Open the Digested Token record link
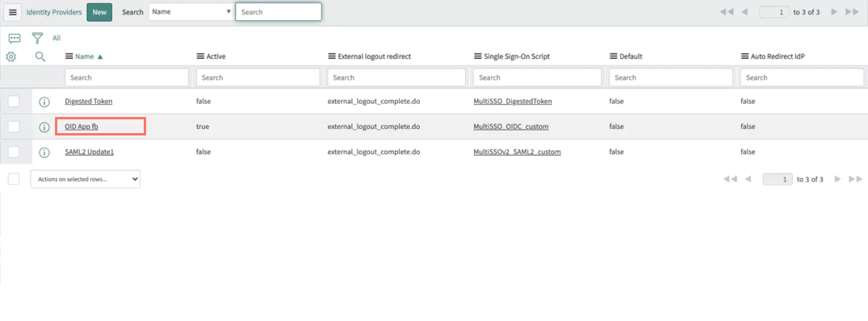Image resolution: width=868 pixels, height=321 pixels. 89,102
